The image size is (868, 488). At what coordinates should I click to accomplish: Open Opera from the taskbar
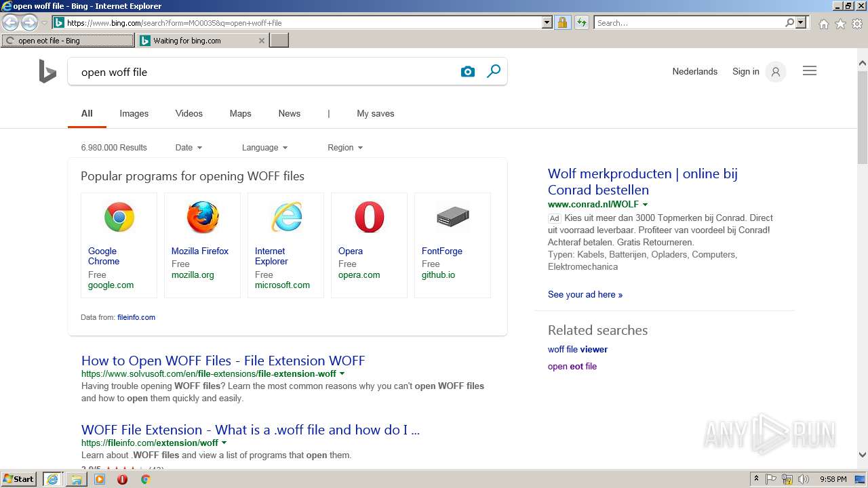[x=122, y=479]
